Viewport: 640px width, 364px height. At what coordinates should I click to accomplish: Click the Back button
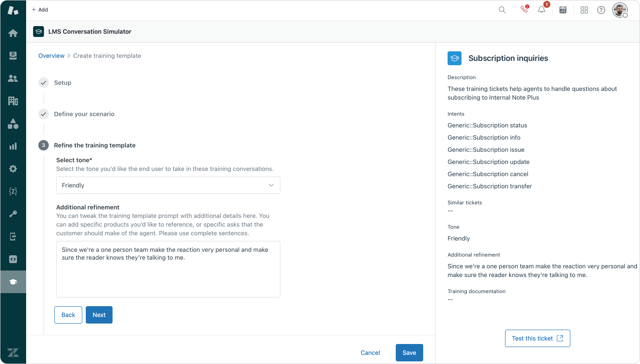click(x=68, y=315)
